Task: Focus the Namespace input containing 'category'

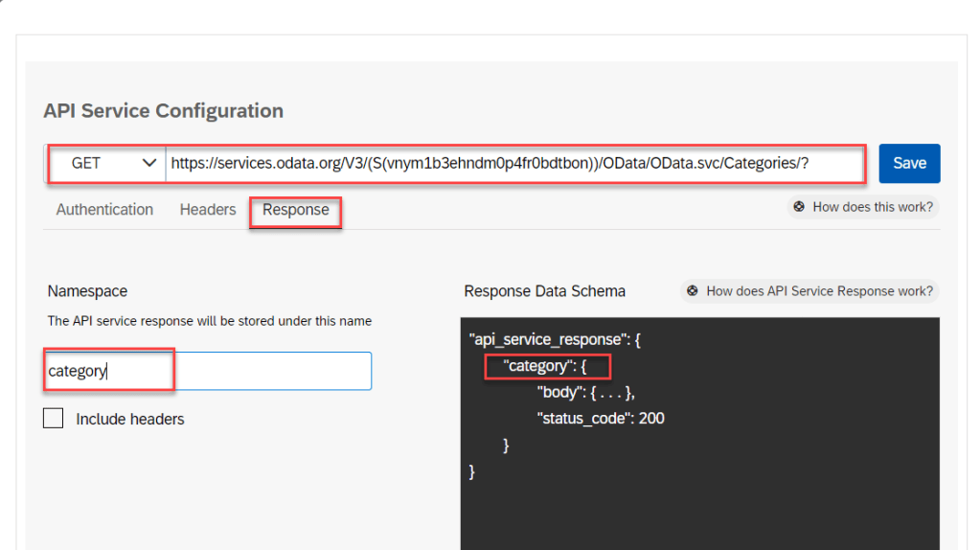Action: point(209,371)
